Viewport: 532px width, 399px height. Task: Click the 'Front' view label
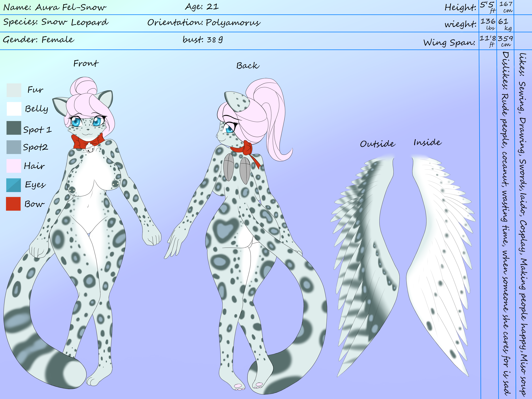[x=86, y=63]
